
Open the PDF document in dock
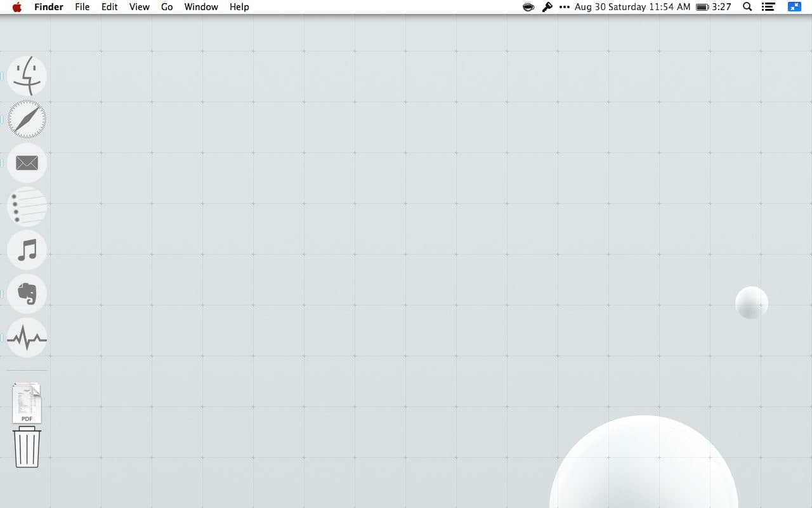(x=27, y=403)
